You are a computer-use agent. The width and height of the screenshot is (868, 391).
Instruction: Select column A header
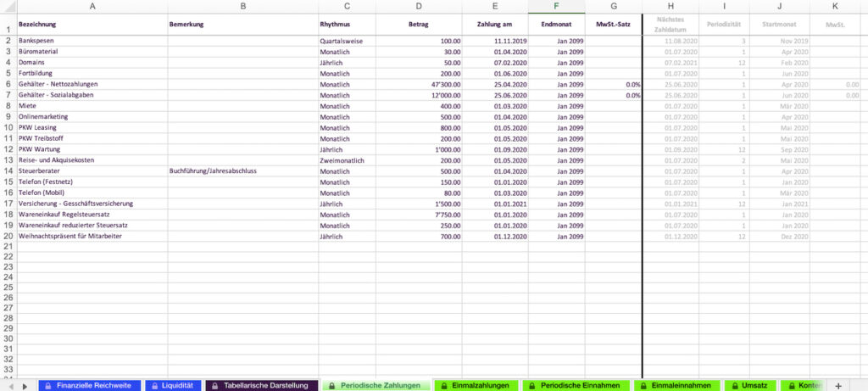[92, 7]
